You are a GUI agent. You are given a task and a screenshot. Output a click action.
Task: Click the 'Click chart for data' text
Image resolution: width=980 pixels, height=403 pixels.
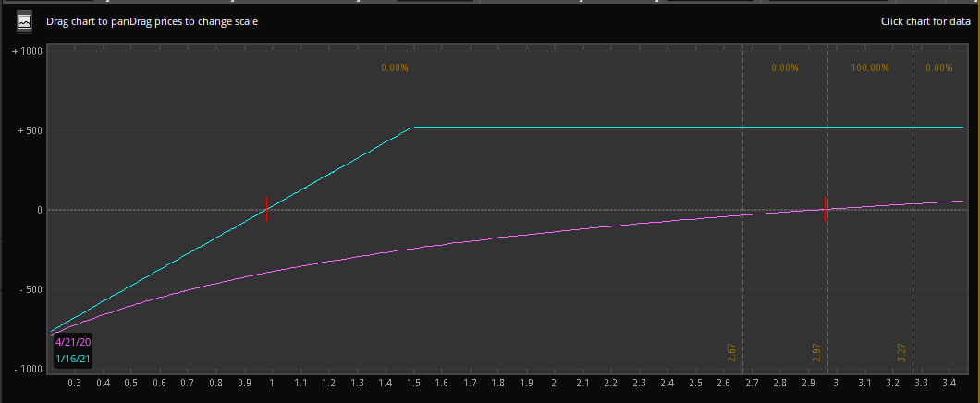(925, 21)
